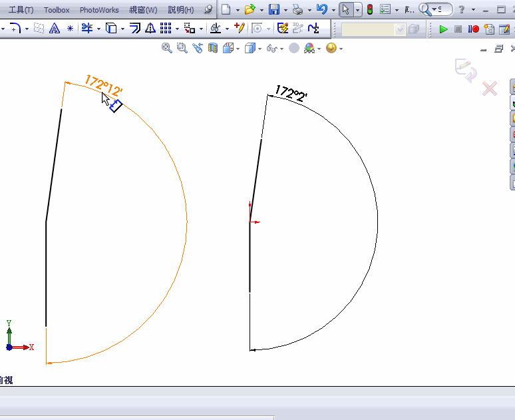Expand the View Orientation dropdown arrow
Image resolution: width=515 pixels, height=420 pixels.
point(238,49)
